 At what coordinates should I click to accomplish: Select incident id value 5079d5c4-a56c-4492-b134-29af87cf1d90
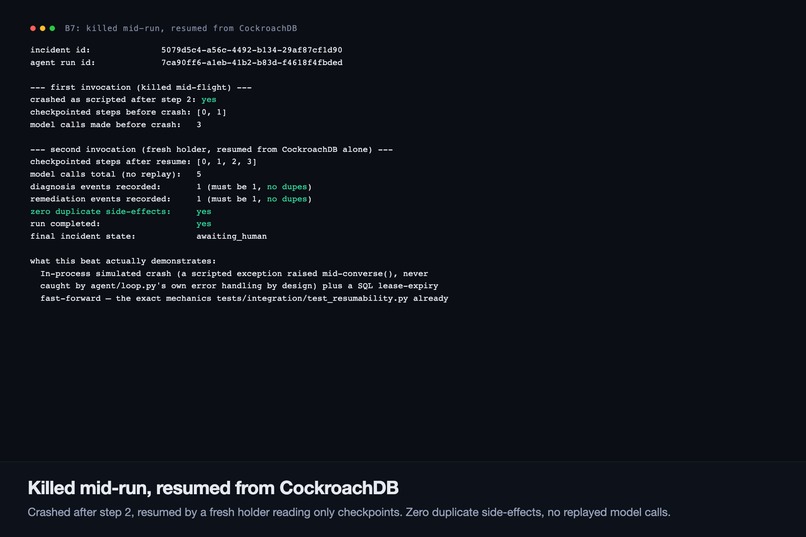(x=251, y=50)
